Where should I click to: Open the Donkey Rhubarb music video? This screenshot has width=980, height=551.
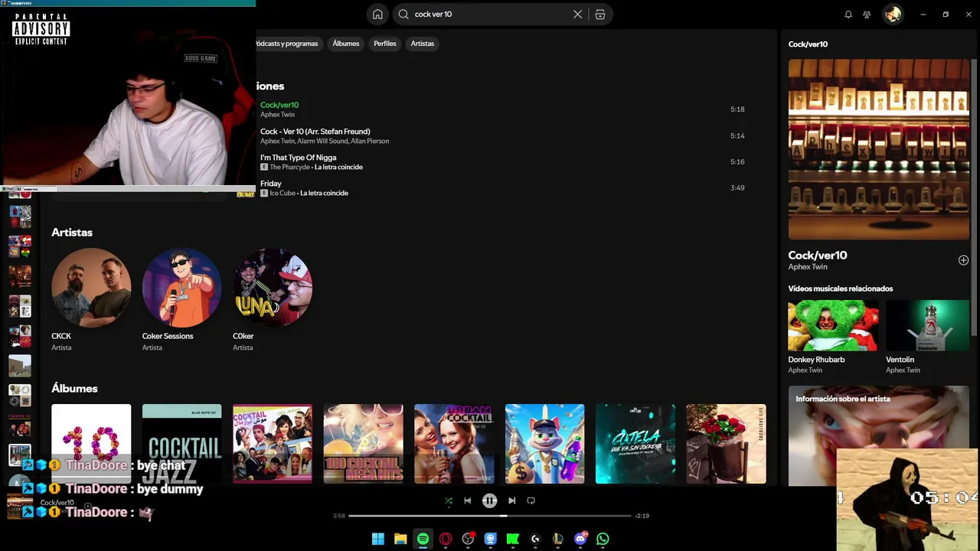[x=833, y=325]
